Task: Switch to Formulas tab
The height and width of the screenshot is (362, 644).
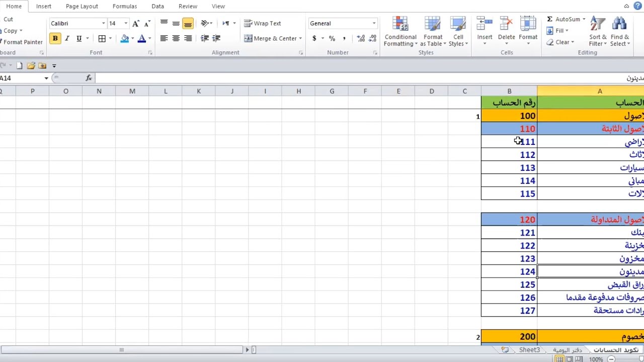Action: click(125, 6)
